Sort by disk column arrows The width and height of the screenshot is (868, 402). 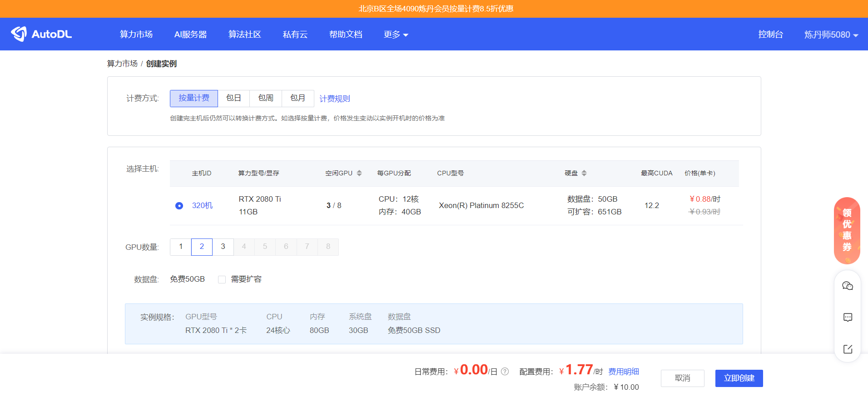pyautogui.click(x=584, y=173)
